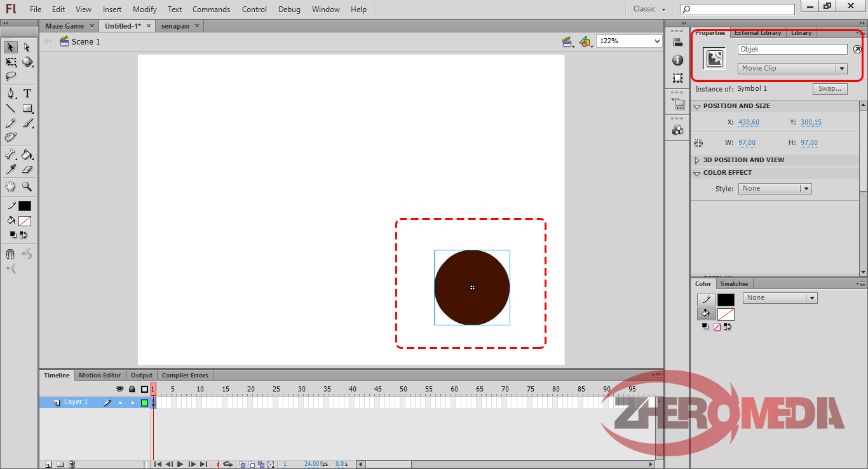Toggle Onion Skin in timeline

tap(242, 465)
